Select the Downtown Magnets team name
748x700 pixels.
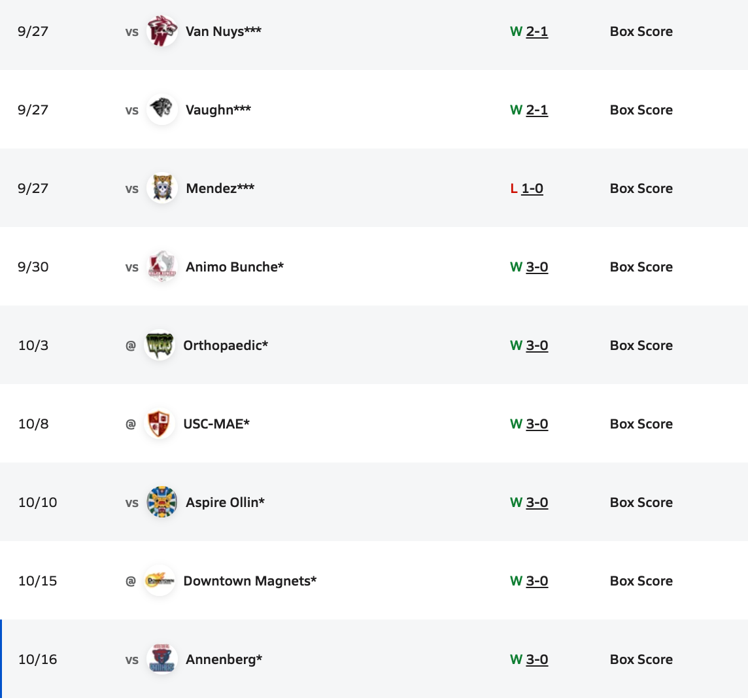[x=250, y=581]
